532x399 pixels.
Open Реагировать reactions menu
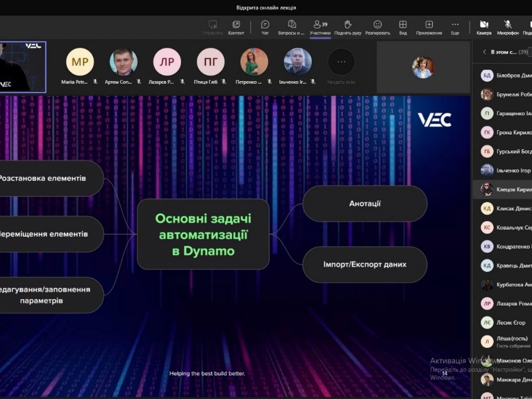[x=378, y=27]
